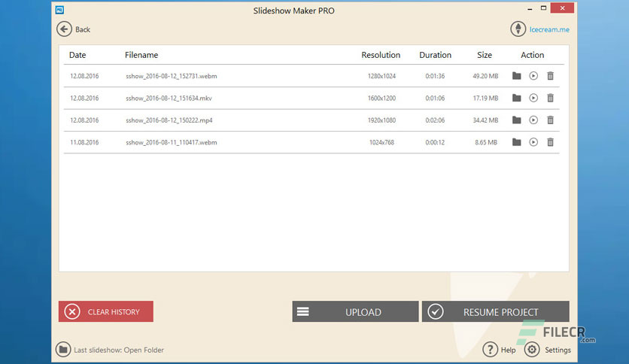Delete sshow_2016-08-11_110417.webm entry
This screenshot has height=364, width=629.
pyautogui.click(x=551, y=142)
